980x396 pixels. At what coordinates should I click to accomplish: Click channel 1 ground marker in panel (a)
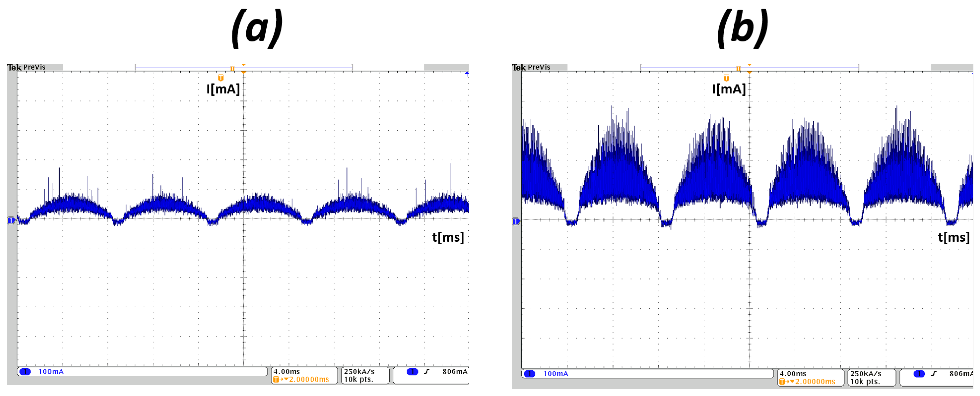pyautogui.click(x=11, y=220)
